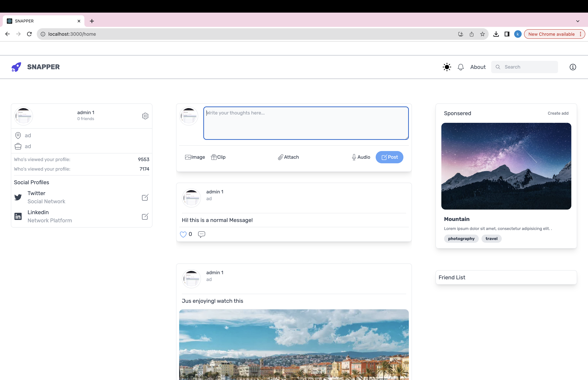The height and width of the screenshot is (380, 588).
Task: Add a Clip to the post
Action: [218, 157]
